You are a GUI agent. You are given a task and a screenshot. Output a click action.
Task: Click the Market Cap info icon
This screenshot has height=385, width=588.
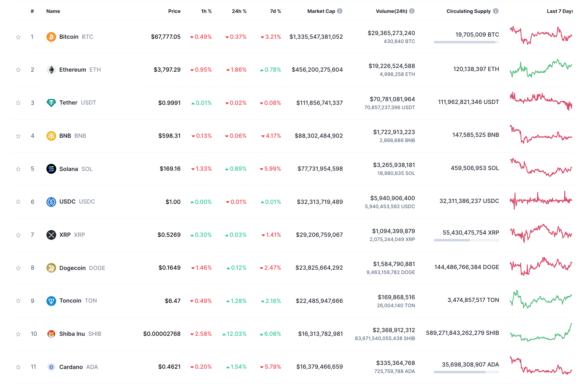[339, 11]
